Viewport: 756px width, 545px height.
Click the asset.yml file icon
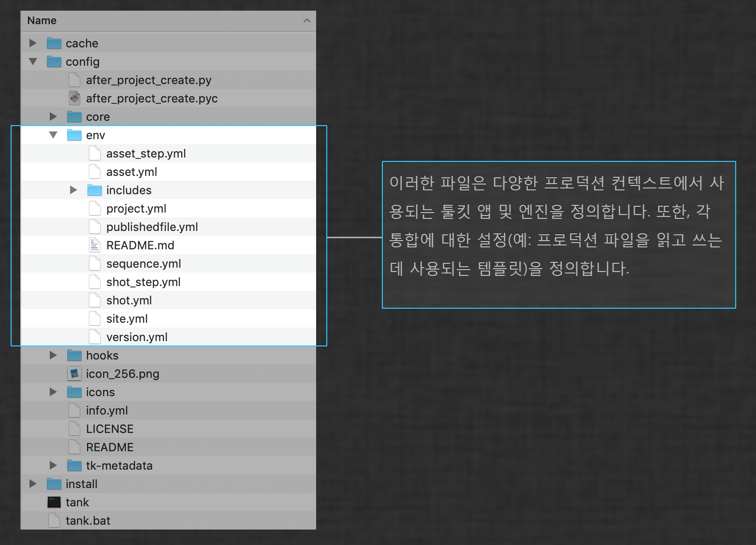[x=95, y=172]
